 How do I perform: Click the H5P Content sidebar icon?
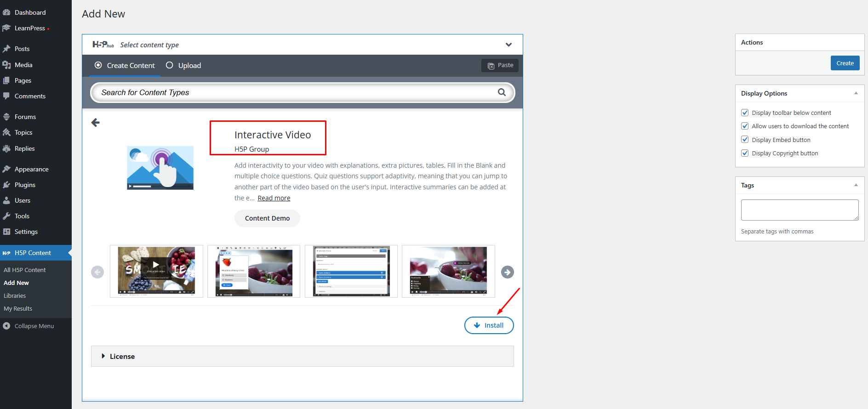point(6,253)
